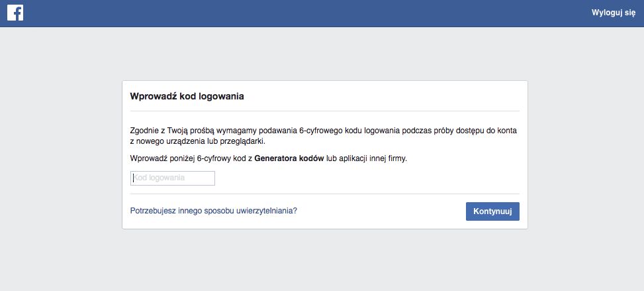Click the Facebook logo icon
The width and height of the screenshot is (644, 291).
pyautogui.click(x=15, y=13)
